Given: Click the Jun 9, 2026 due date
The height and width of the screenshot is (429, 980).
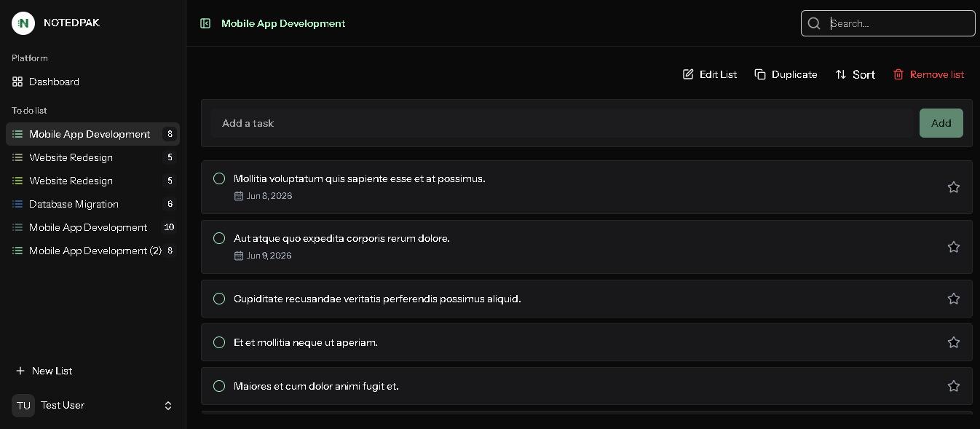Looking at the screenshot, I should [269, 256].
